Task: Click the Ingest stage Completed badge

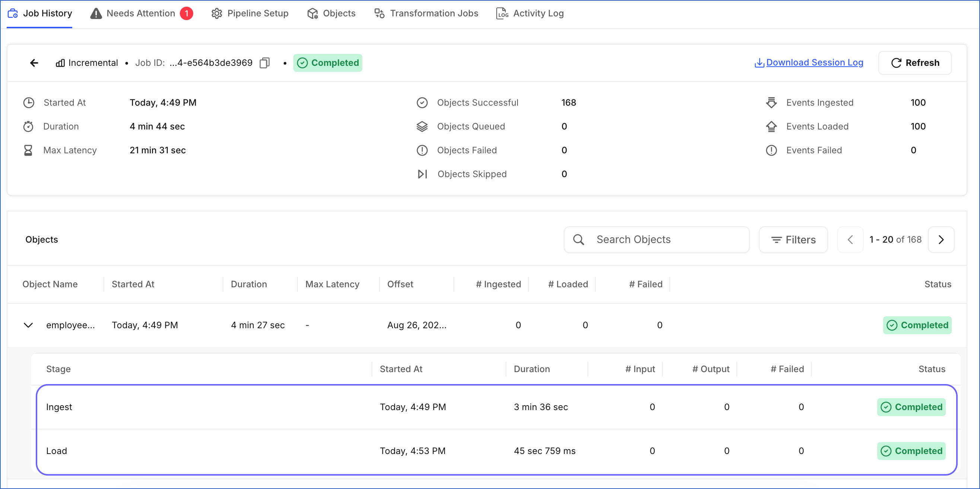Action: (x=911, y=407)
